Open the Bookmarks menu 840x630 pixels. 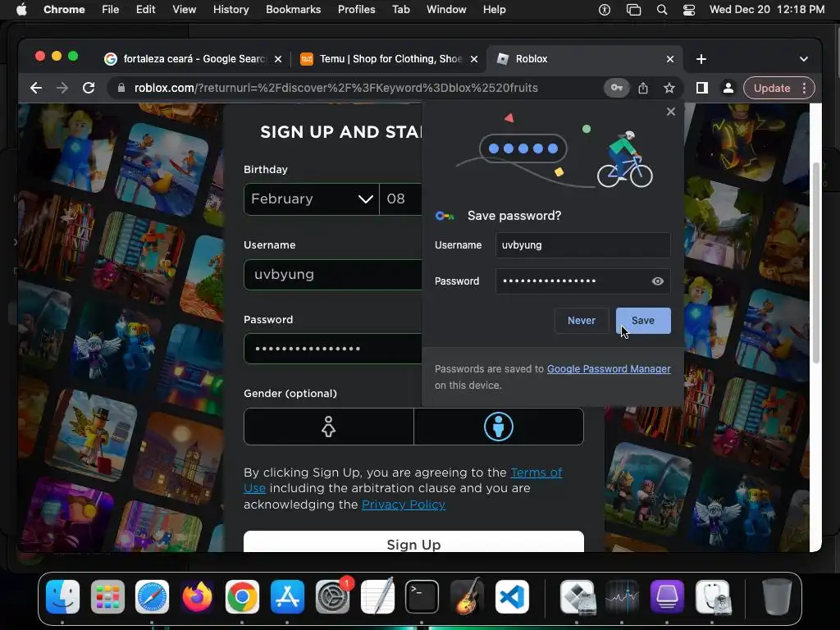coord(293,10)
